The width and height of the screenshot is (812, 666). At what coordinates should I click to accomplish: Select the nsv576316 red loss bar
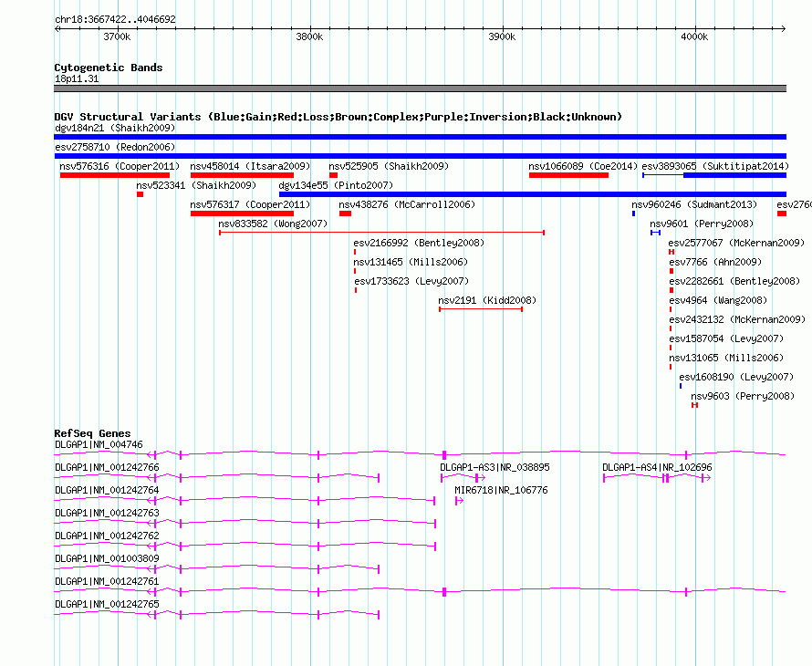[114, 175]
